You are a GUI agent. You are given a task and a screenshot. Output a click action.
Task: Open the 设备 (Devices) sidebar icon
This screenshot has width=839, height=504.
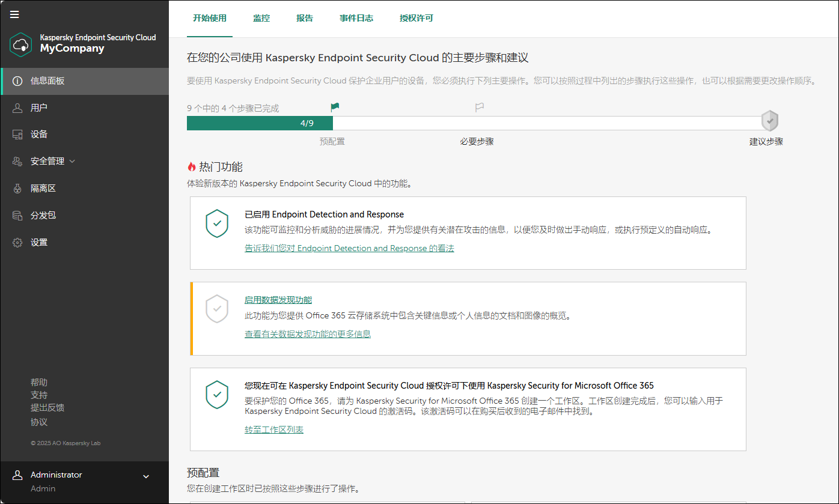coord(17,134)
